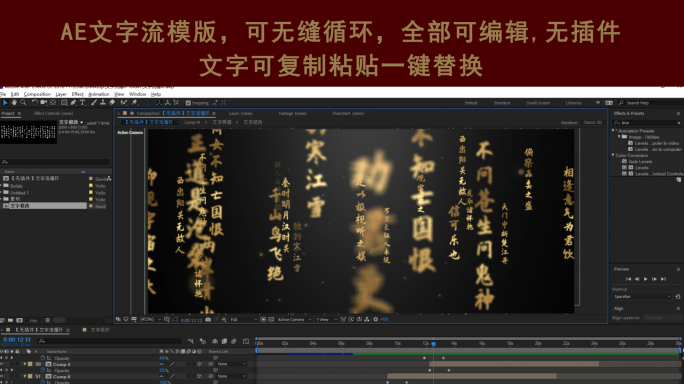Viewport: 684px width, 384px height.
Task: Click the composition mini-flowchart icon in timeline
Action: click(x=191, y=341)
